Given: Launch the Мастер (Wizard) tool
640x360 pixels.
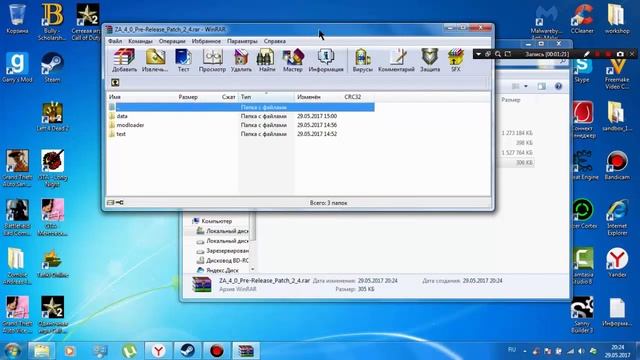Looking at the screenshot, I should (293, 60).
